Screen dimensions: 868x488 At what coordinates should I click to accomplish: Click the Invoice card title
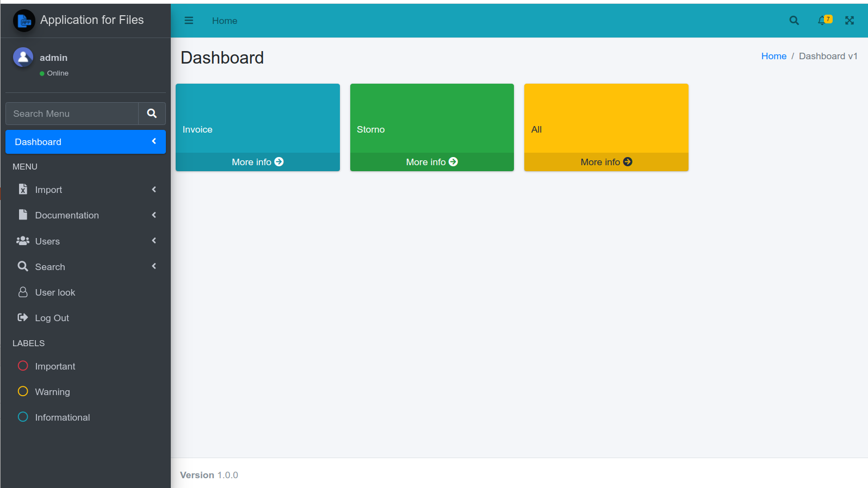tap(197, 129)
